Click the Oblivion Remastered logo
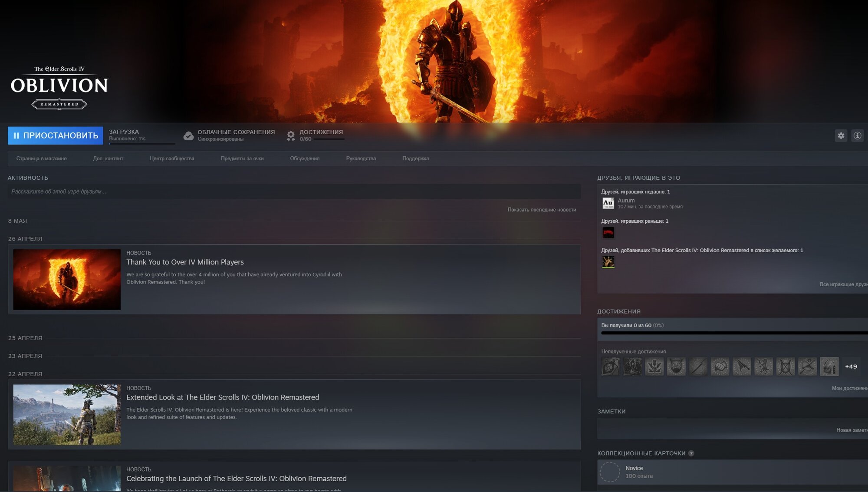The image size is (868, 492). click(59, 88)
